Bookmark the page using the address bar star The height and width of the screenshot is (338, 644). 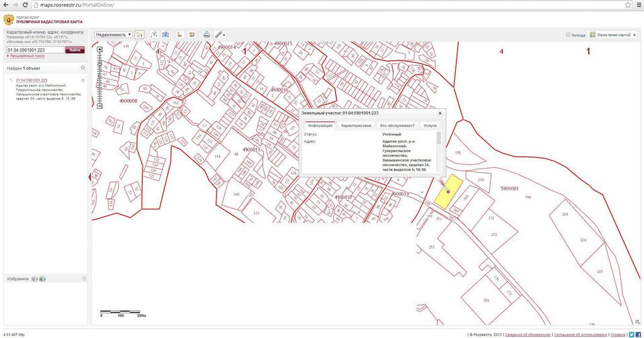628,5
